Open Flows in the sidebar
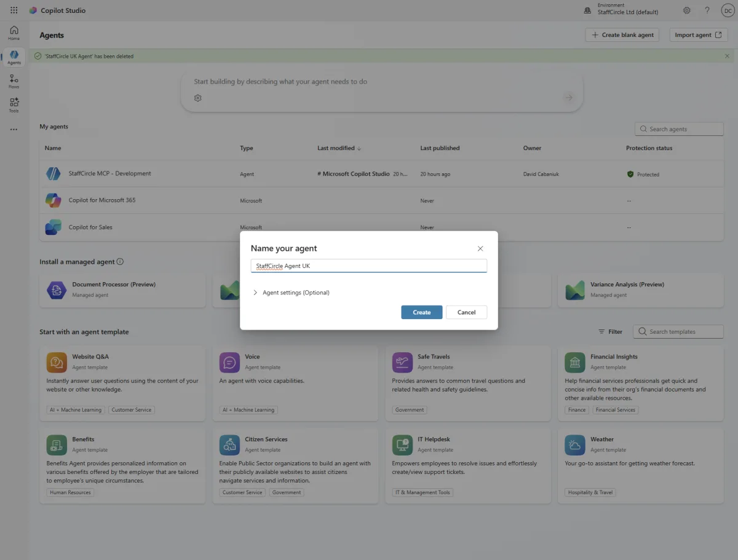 pos(14,82)
